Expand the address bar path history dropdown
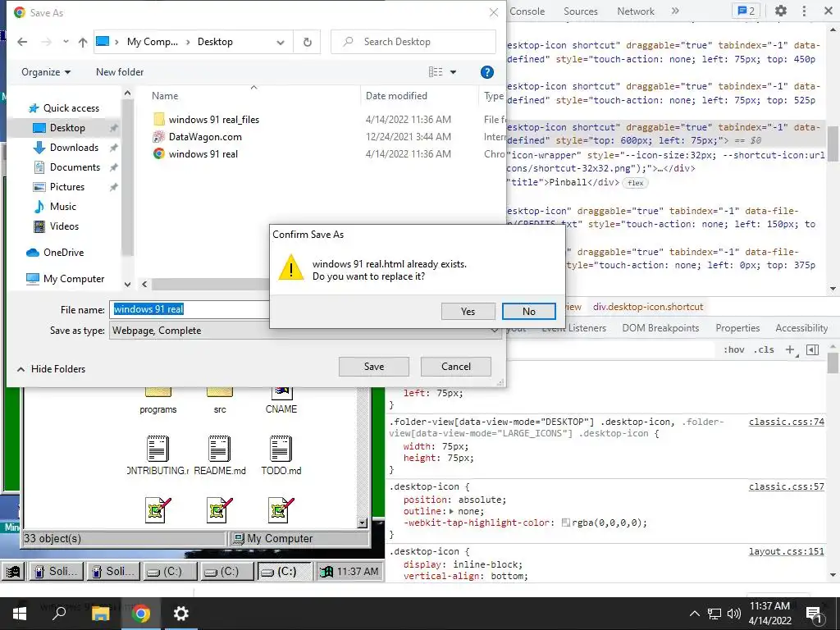 pos(281,43)
